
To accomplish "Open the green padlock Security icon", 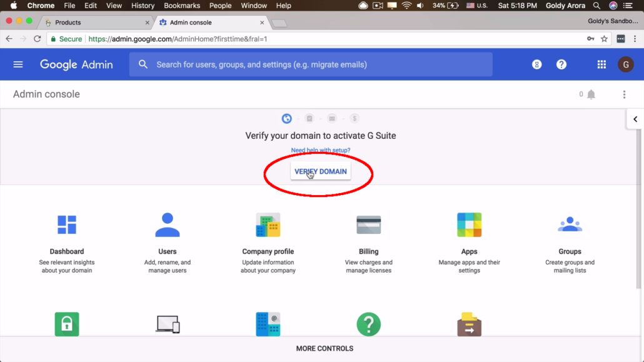I will 66,324.
